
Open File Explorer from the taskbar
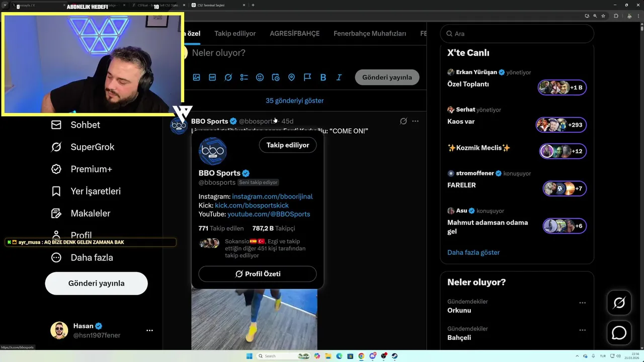tap(328, 356)
